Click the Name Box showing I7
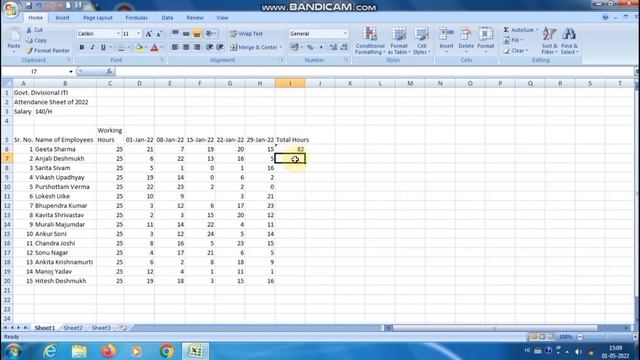Screen dimensions: 640x360 click(x=35, y=71)
